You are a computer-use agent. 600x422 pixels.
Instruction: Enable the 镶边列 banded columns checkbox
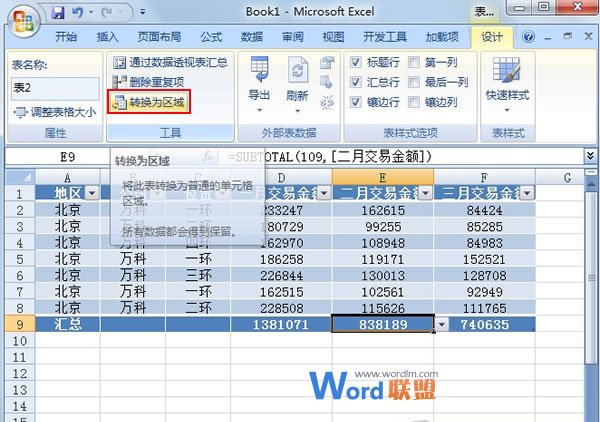click(414, 102)
